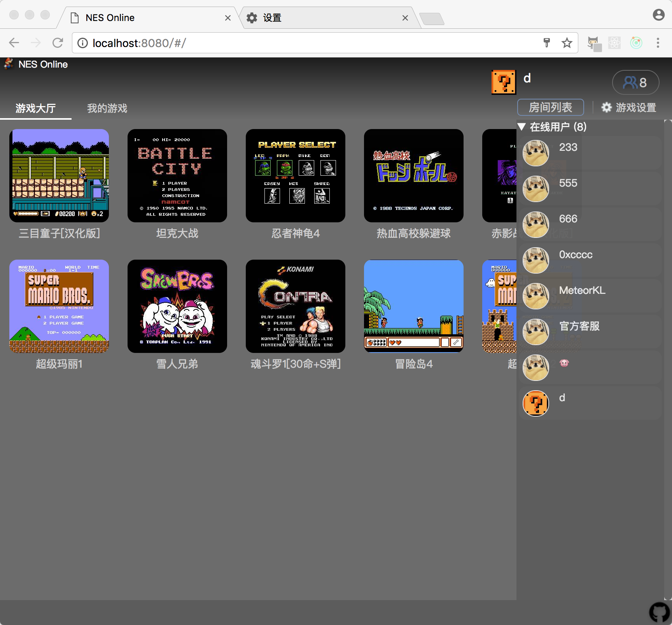Click the avatar of user 官方客服
Viewport: 672px width, 625px height.
pyautogui.click(x=536, y=332)
